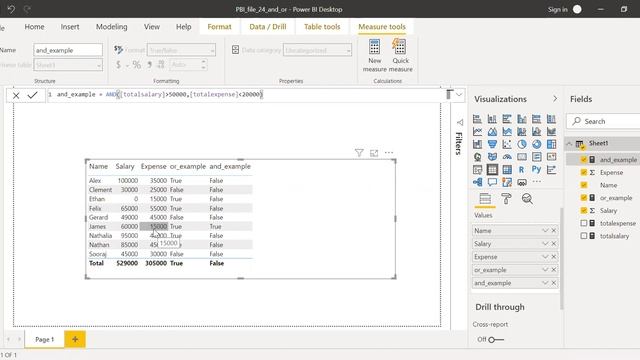Click the Quick measure button
The height and width of the screenshot is (360, 640).
[x=400, y=56]
